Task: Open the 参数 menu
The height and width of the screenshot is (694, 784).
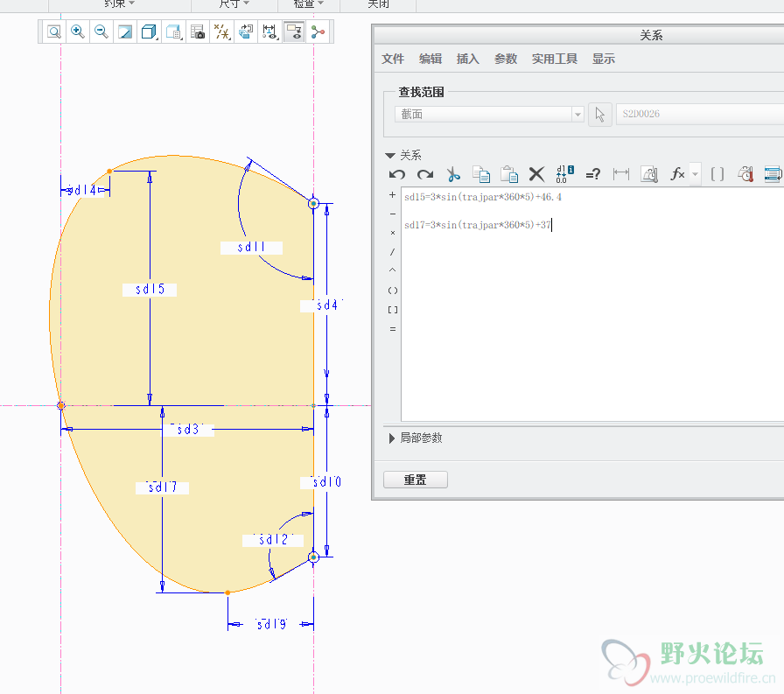Action: pos(506,59)
